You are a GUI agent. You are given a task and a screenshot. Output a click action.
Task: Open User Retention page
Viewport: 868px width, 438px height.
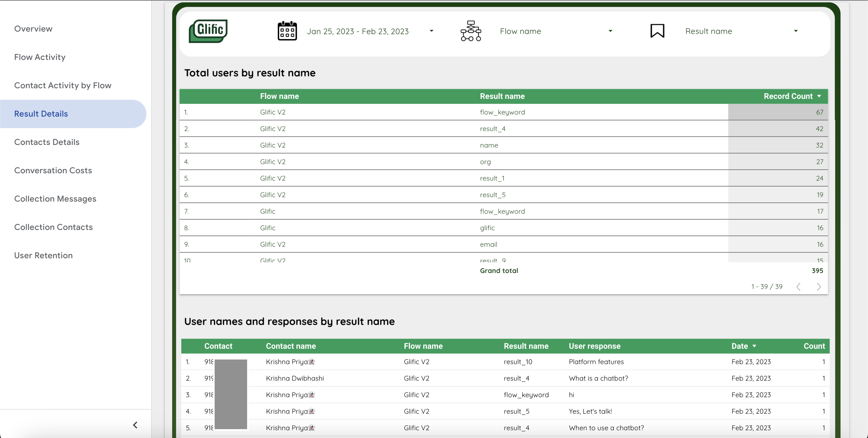point(43,255)
